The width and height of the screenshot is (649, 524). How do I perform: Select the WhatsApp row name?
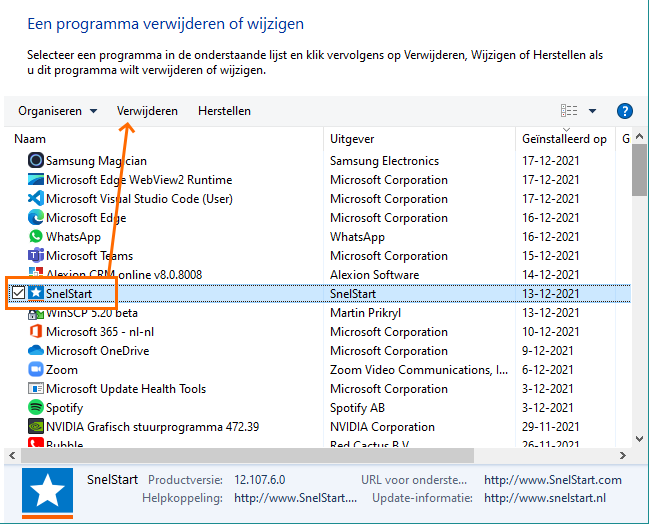click(x=73, y=237)
